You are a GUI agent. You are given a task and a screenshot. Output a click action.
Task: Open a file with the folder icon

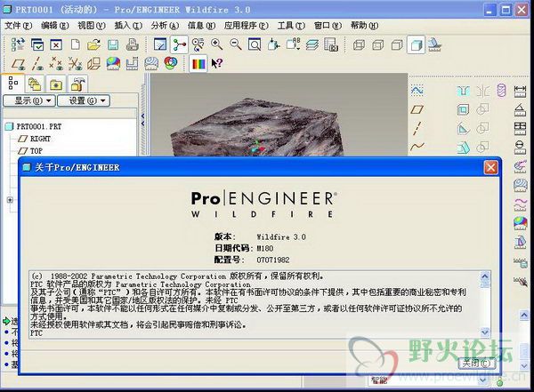pos(93,44)
